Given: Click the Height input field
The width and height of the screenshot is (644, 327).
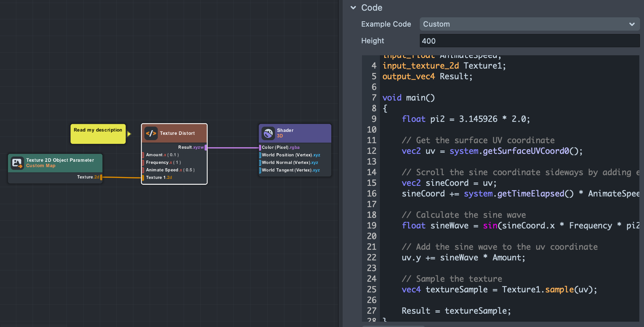Looking at the screenshot, I should click(529, 41).
